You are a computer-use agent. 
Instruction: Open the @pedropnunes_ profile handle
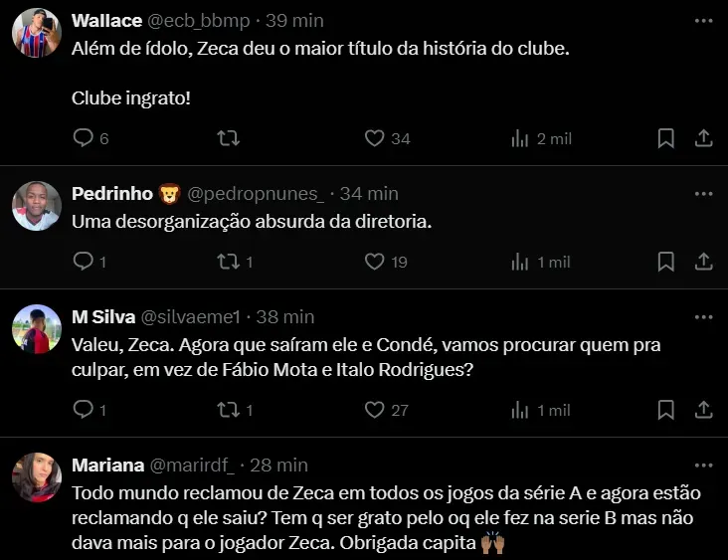click(x=256, y=193)
